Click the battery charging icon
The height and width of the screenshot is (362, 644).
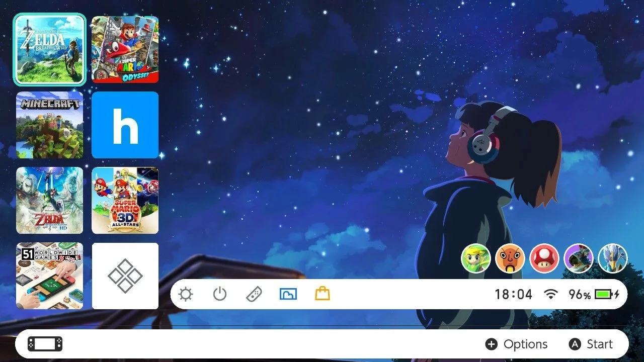(x=607, y=294)
